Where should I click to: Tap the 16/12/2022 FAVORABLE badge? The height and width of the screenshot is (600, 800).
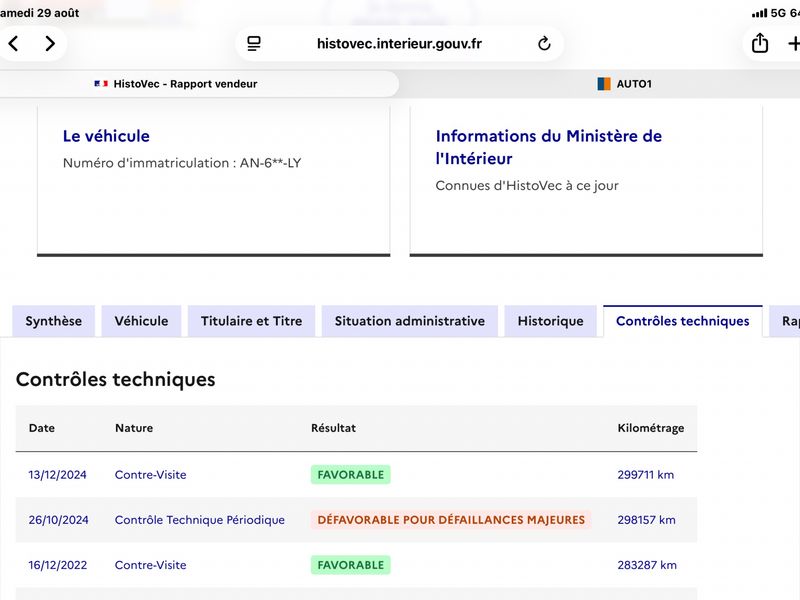(x=351, y=565)
